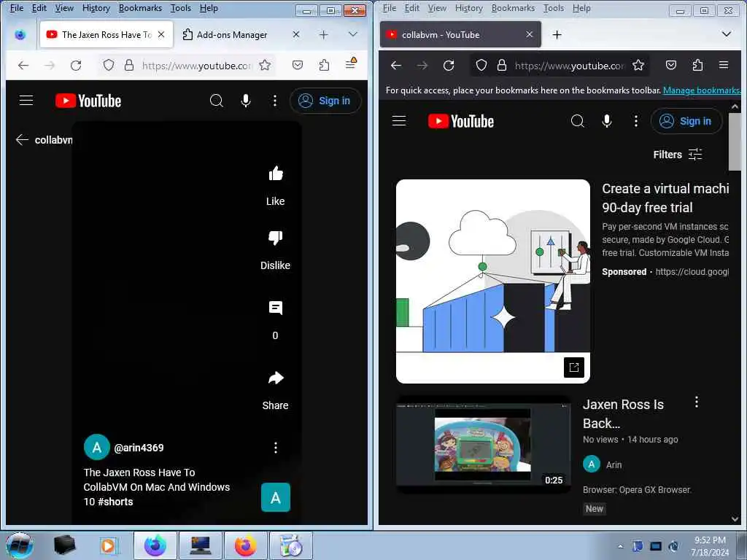Screen dimensions: 747x560
Task: Like the short in left window
Action: [275, 174]
